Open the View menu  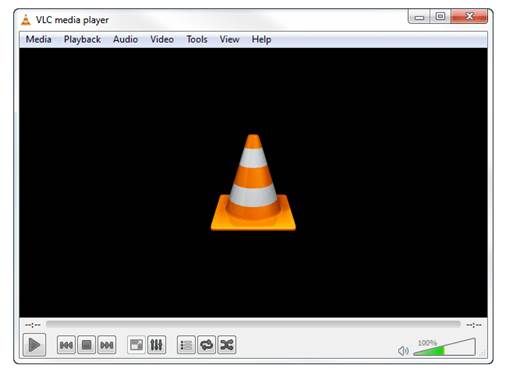coord(229,39)
